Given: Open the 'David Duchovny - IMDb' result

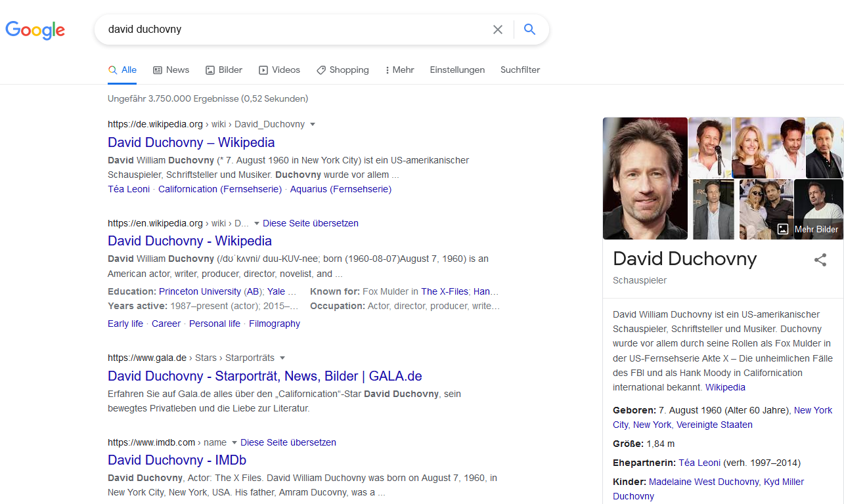Looking at the screenshot, I should pos(177,460).
